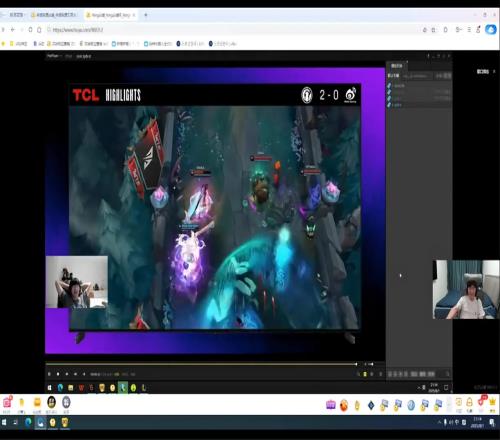Click the padlock icon in the launcher bar
Screen dimensions: 500x440
[469, 402]
